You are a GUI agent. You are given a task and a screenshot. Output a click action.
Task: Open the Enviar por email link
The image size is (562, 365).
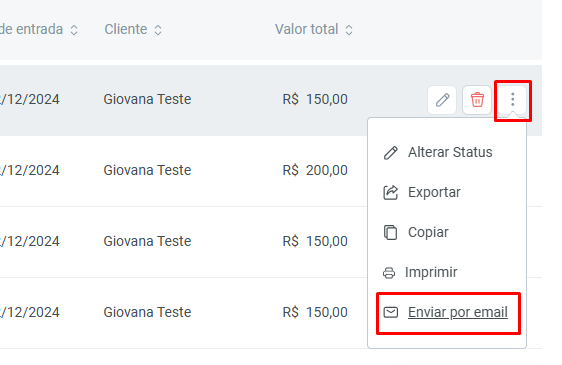point(458,312)
